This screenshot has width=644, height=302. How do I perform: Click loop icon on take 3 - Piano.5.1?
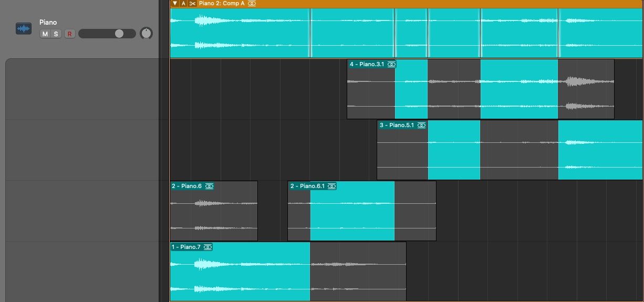421,126
